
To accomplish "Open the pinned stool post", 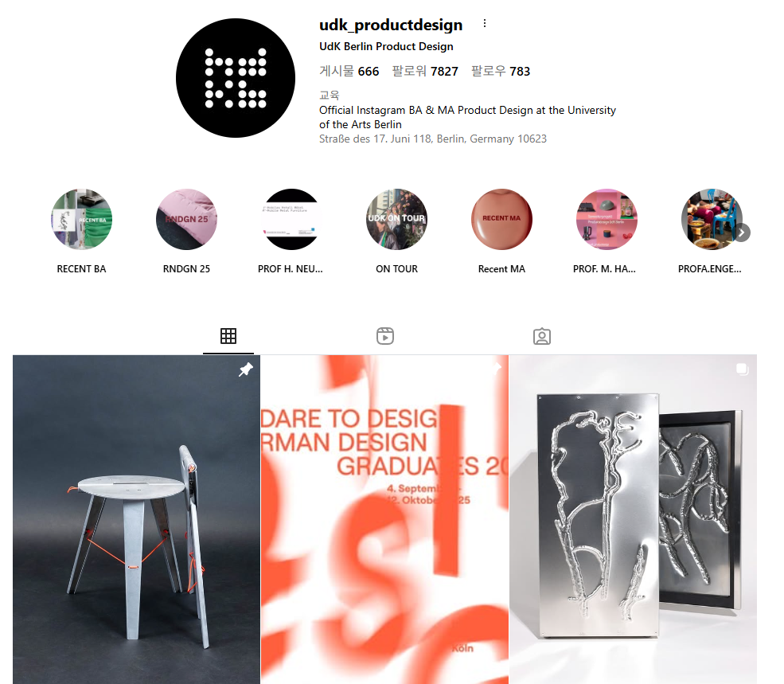I will 136,519.
